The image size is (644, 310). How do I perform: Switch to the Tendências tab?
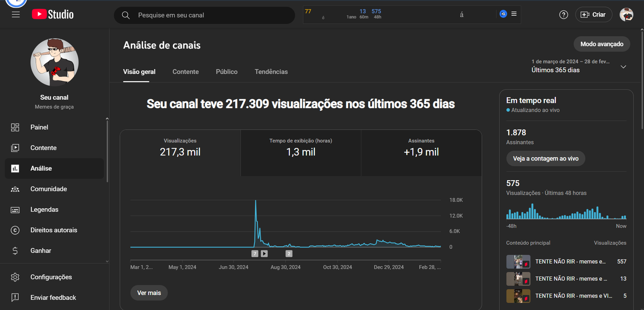coord(271,72)
